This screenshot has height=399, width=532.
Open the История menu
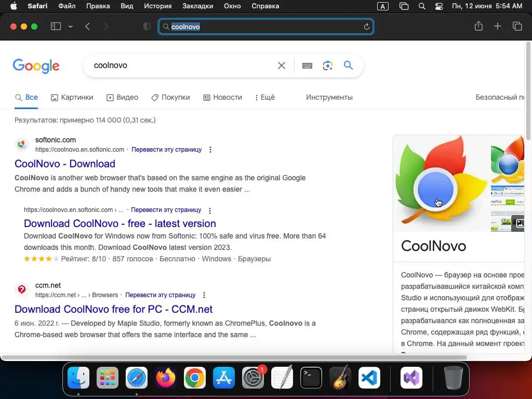(158, 6)
